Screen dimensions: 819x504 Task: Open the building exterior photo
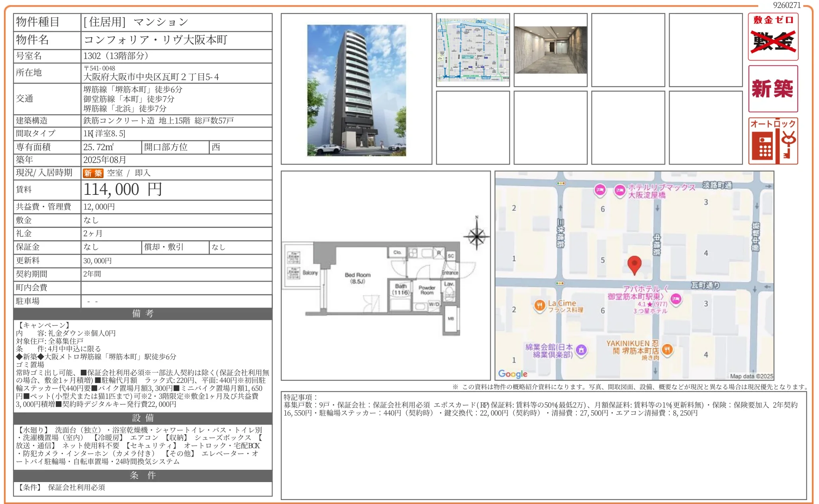click(356, 90)
